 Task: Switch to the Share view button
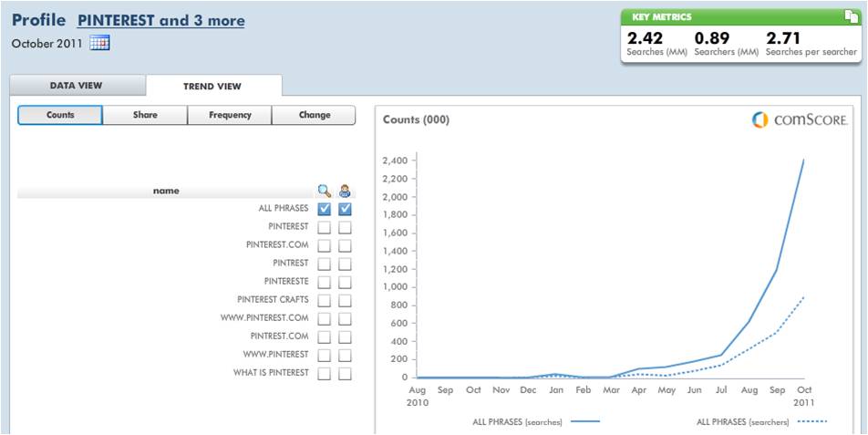point(145,115)
